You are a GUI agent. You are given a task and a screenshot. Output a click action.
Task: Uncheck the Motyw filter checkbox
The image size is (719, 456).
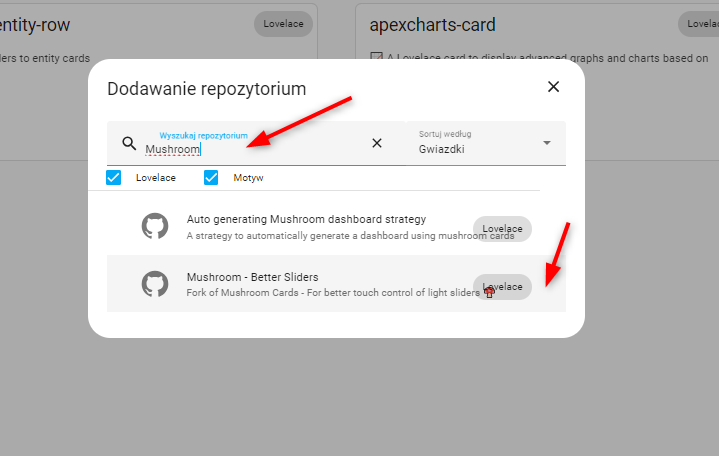coord(211,178)
